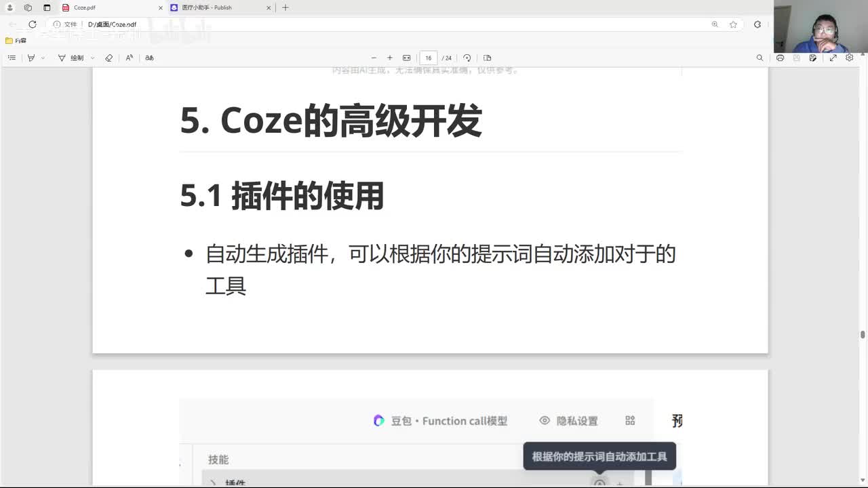Toggle the page view layout
The width and height of the screenshot is (868, 488).
coord(488,58)
